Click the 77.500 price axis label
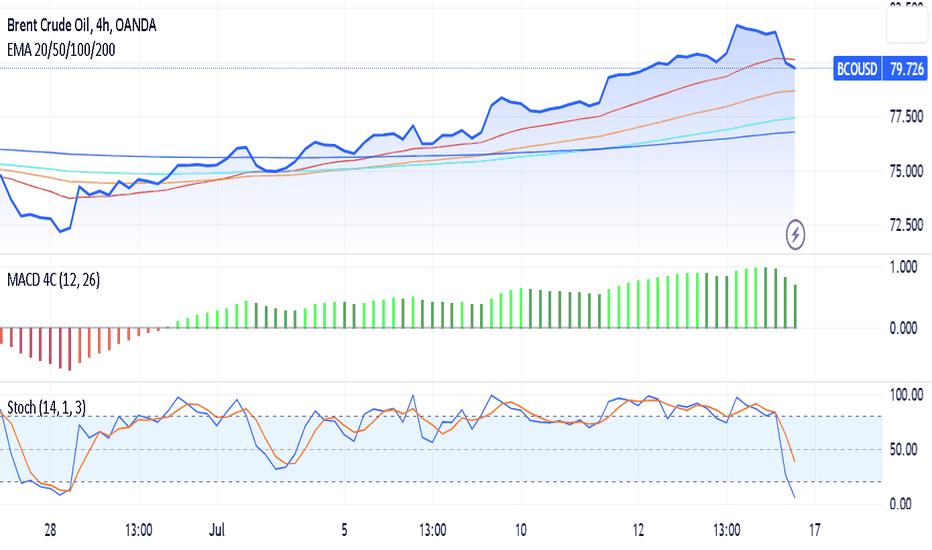 coord(906,117)
